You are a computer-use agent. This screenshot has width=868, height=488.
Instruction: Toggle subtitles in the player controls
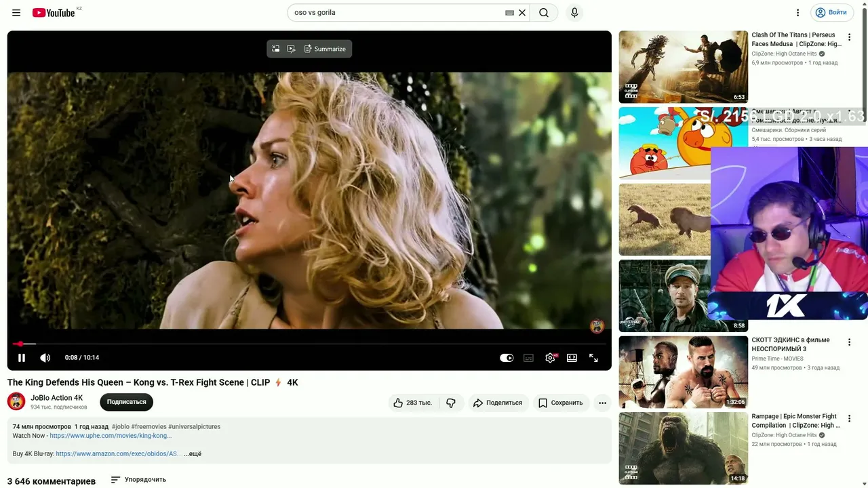pos(528,358)
